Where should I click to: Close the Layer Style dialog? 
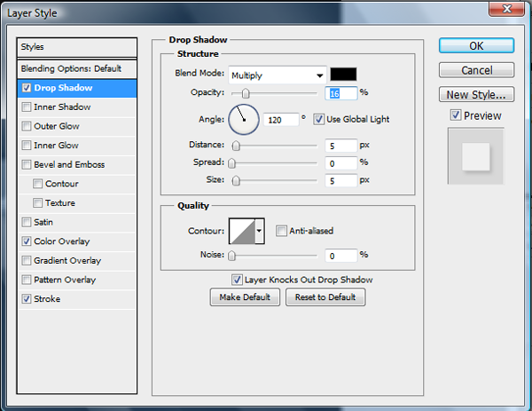pyautogui.click(x=506, y=9)
